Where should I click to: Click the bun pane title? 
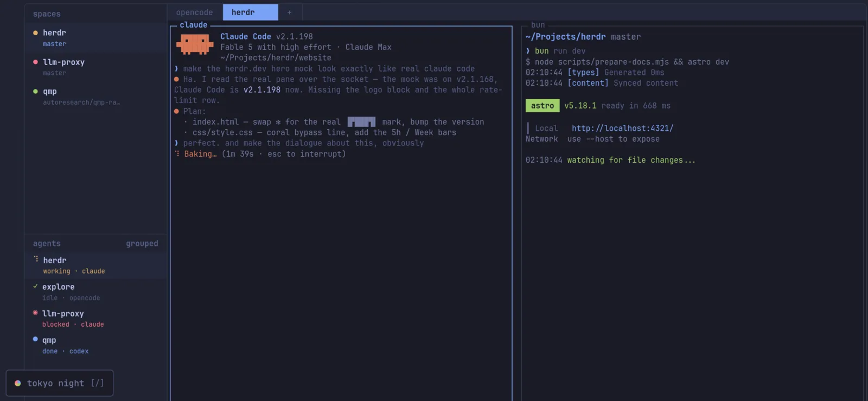[538, 25]
